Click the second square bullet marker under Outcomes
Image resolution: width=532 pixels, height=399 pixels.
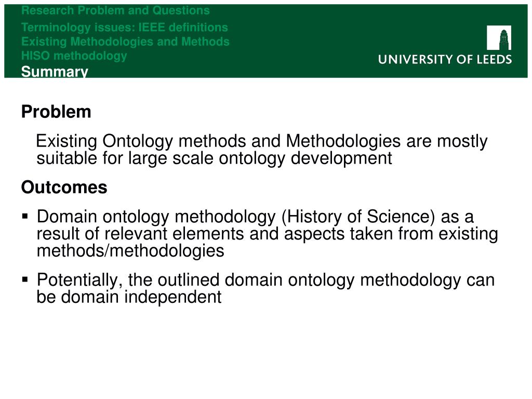click(x=25, y=279)
